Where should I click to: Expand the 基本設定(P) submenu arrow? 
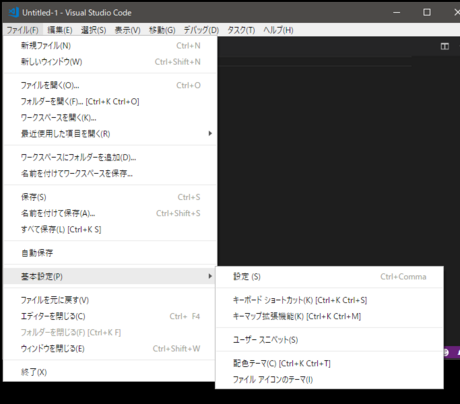pos(210,276)
